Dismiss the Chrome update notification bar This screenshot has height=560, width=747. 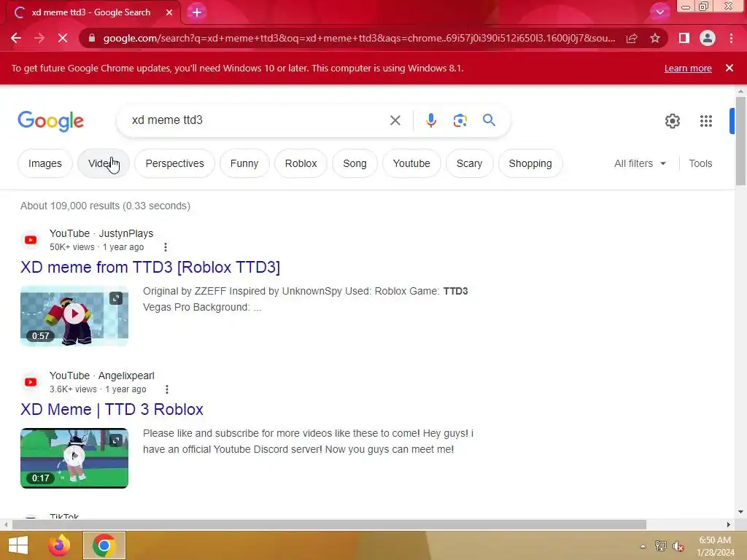coord(729,68)
